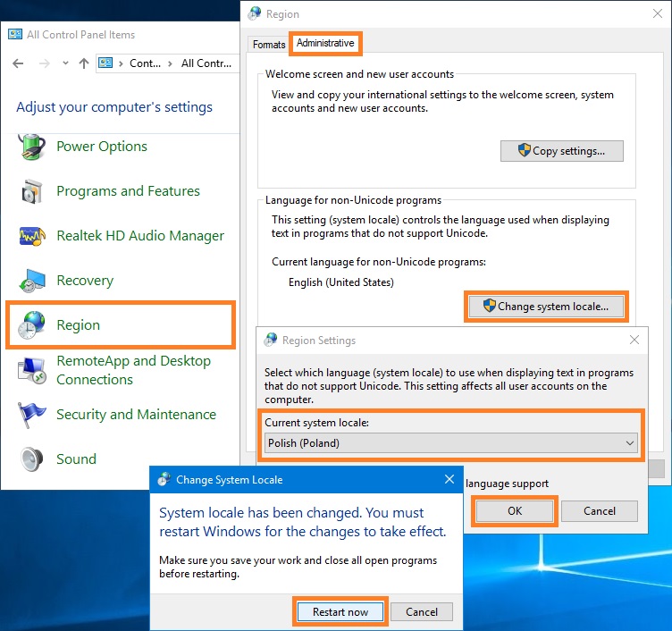Close the Change System Locale dialog
Viewport: 672px width, 631px height.
tap(449, 479)
